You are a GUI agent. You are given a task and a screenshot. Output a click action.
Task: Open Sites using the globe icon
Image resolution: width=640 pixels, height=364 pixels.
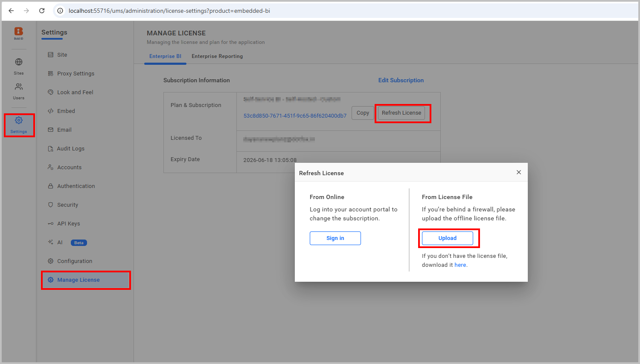pyautogui.click(x=18, y=62)
